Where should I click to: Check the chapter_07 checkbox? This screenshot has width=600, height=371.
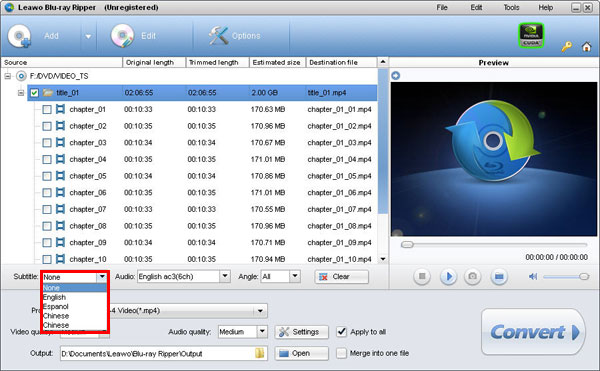[x=47, y=210]
